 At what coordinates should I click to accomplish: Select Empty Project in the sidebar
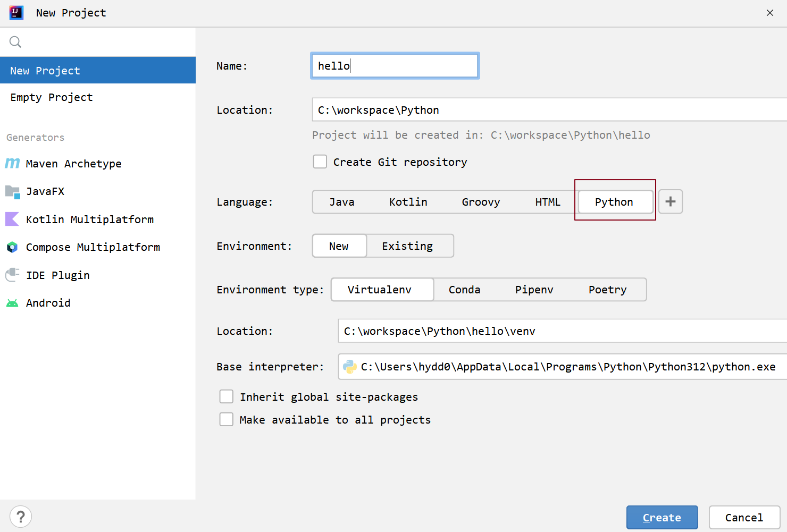(x=98, y=97)
